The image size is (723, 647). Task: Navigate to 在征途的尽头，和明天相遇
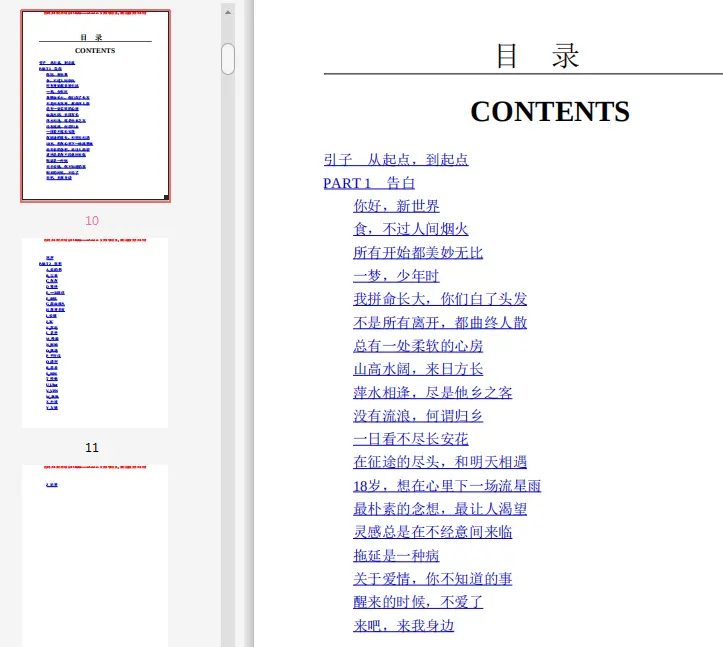tap(440, 462)
